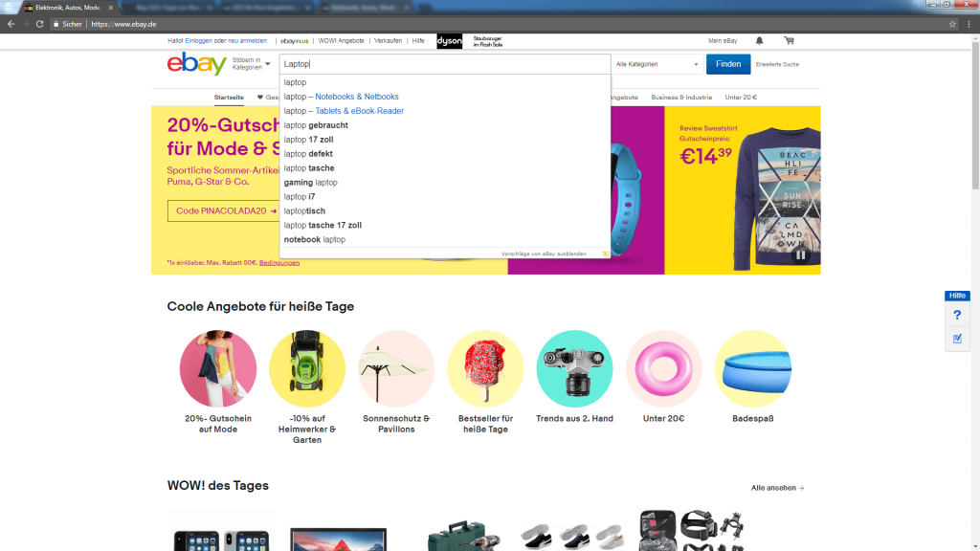Expand the Alle Kategorien dropdown

[x=657, y=64]
